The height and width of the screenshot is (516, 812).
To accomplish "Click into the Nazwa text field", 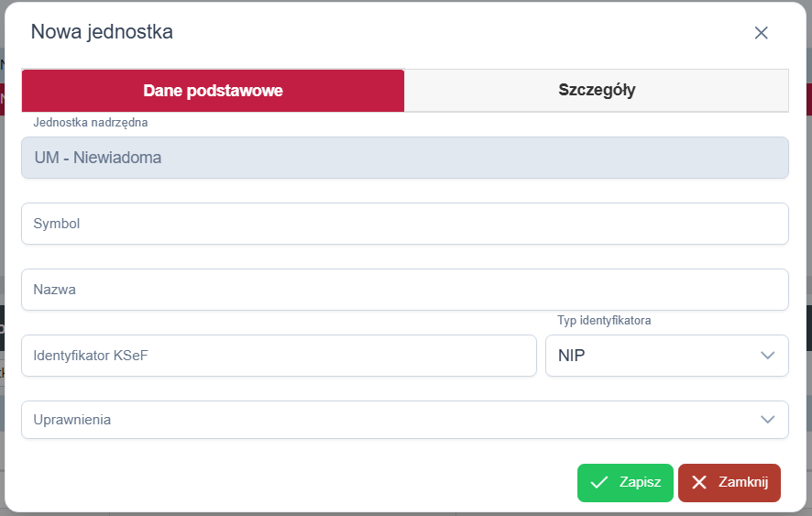I will (404, 290).
